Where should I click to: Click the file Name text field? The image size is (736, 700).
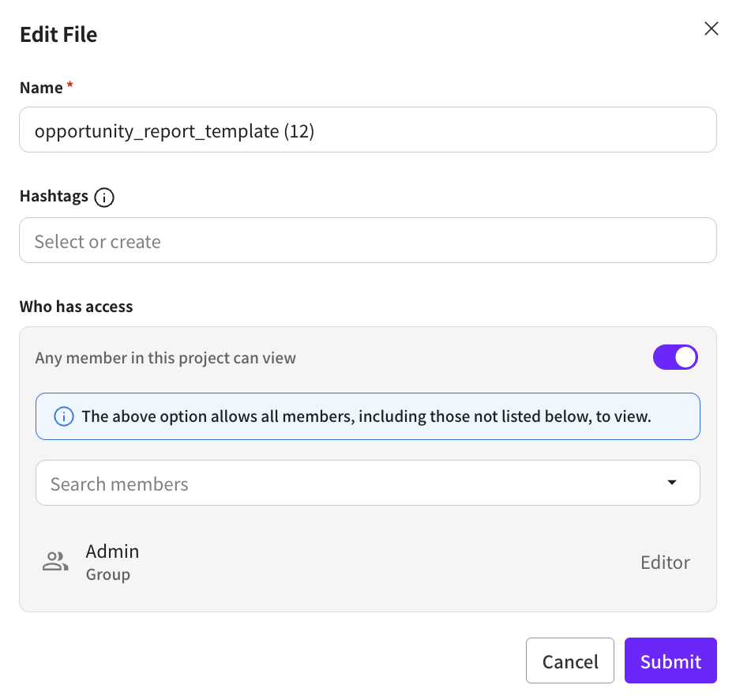coord(367,130)
